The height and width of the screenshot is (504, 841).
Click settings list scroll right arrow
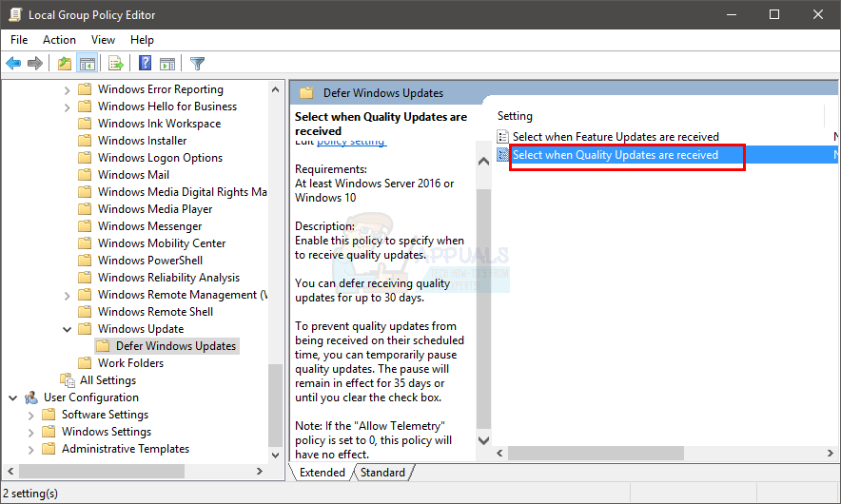point(831,453)
